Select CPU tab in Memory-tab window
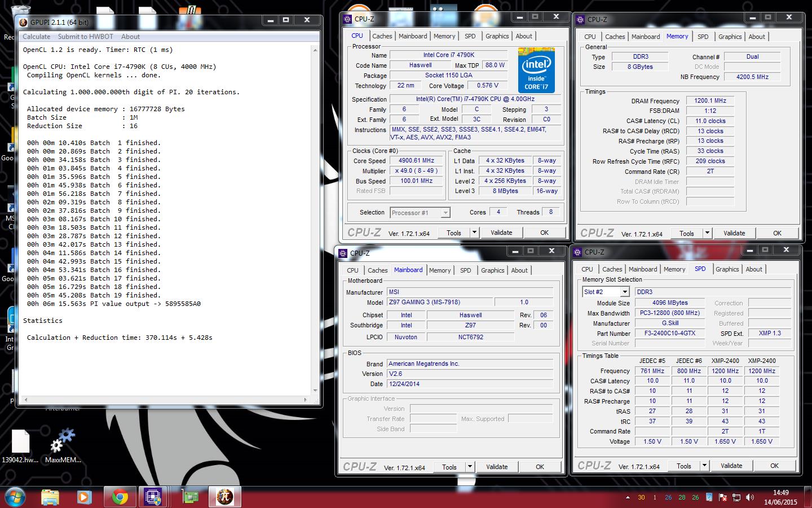The image size is (812, 508). 590,37
